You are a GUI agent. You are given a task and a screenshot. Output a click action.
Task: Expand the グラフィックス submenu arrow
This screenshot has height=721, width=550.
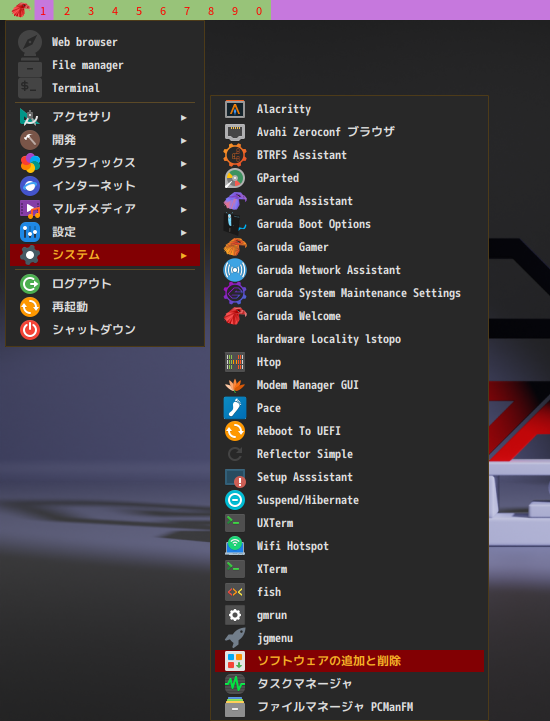[183, 164]
